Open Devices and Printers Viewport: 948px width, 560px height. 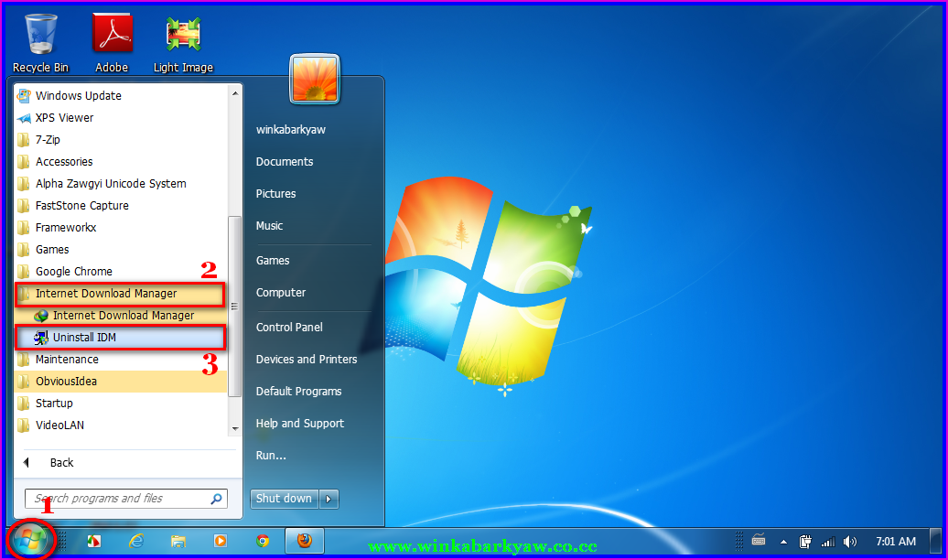pos(307,360)
